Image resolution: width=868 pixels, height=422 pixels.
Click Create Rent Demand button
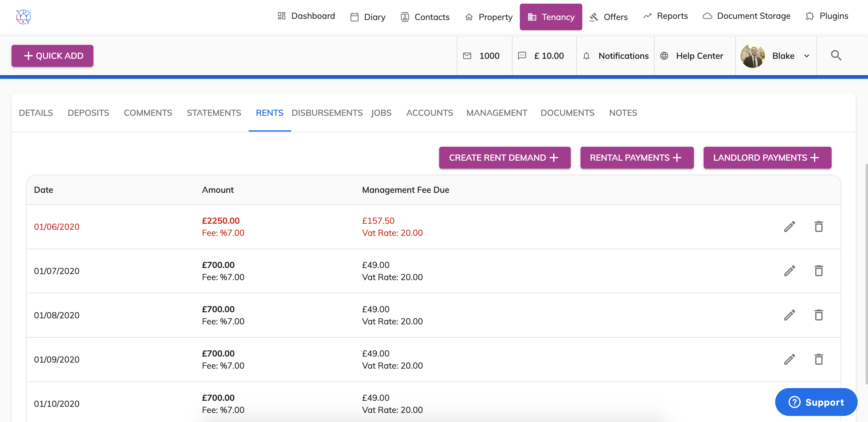coord(504,158)
